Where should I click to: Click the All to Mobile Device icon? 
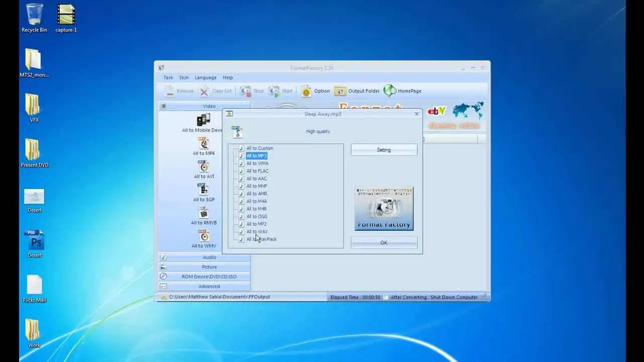204,120
